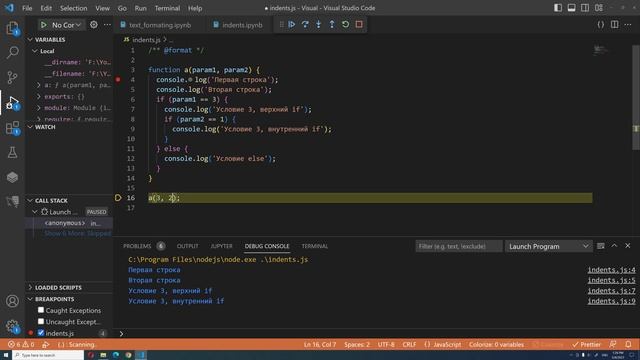Show more skipped call stack frames
Image resolution: width=640 pixels, height=360 pixels.
[x=78, y=233]
